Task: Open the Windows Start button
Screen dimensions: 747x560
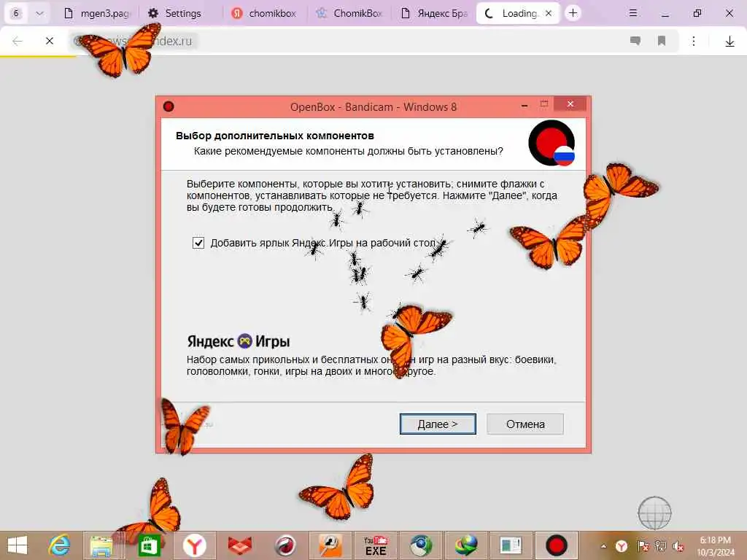Action: click(18, 545)
